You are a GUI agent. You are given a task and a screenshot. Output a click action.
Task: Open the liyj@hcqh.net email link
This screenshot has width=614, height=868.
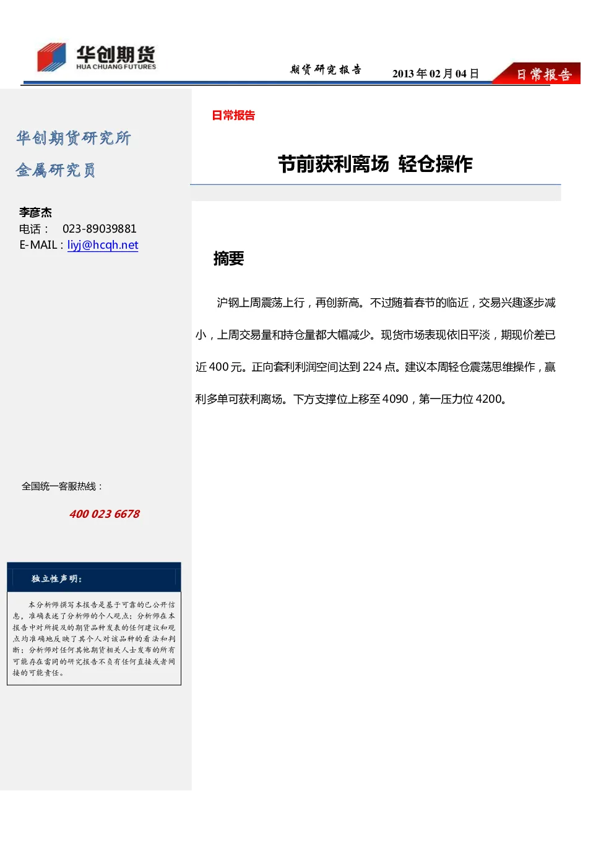(x=103, y=245)
